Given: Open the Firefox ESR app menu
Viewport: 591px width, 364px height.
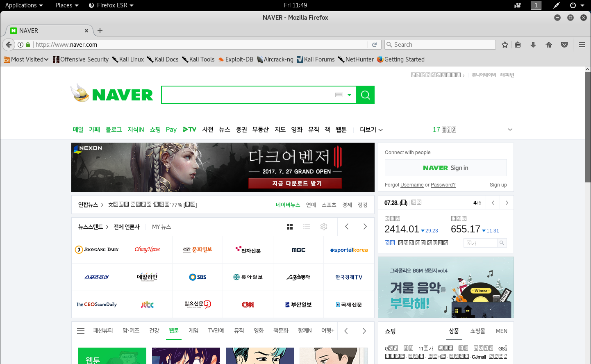Looking at the screenshot, I should pyautogui.click(x=111, y=5).
